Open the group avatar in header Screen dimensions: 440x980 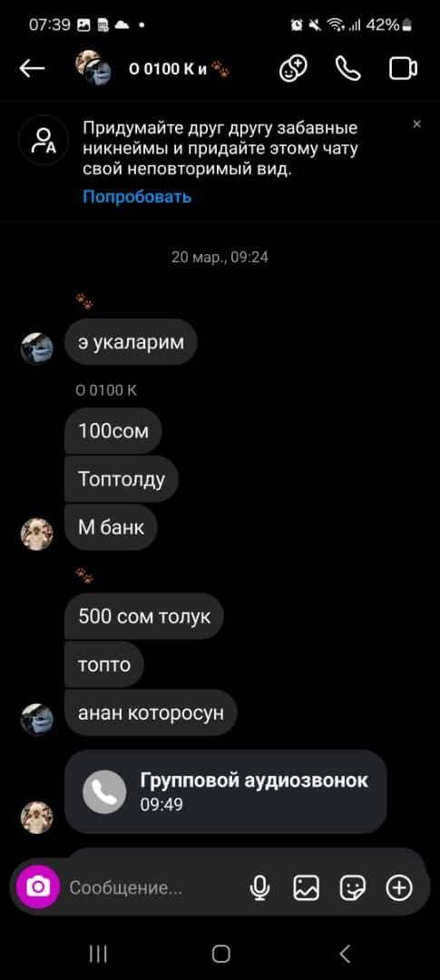pyautogui.click(x=93, y=67)
